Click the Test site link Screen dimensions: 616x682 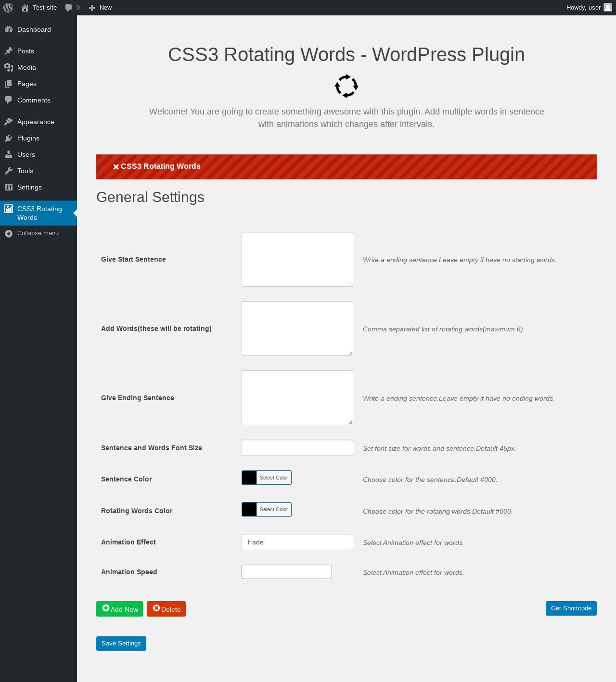(x=45, y=8)
